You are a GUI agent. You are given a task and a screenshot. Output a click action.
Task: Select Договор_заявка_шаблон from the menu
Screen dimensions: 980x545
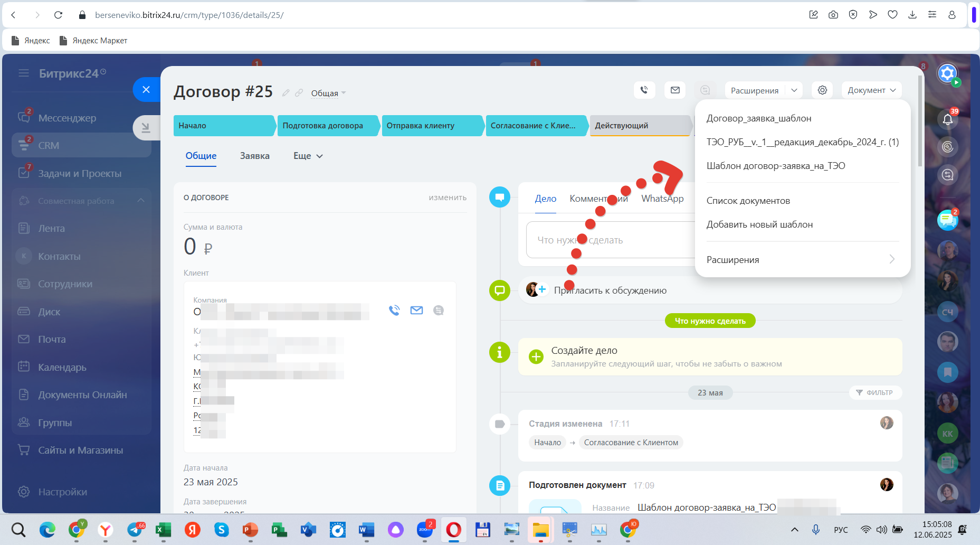point(758,118)
